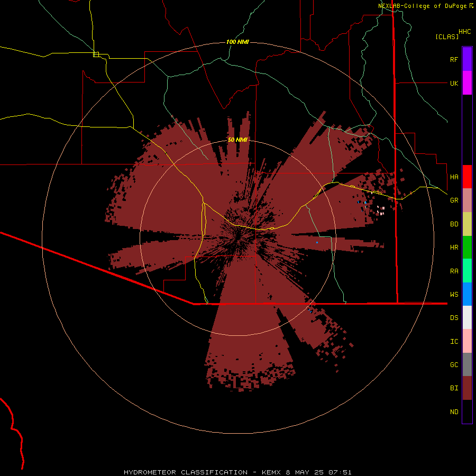Screen dimensions: 476x476
Task: Click the '100 NMI' range ring label
Action: (x=237, y=42)
